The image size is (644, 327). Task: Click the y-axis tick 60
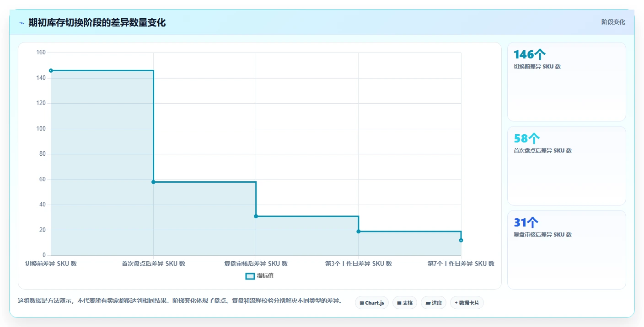43,179
